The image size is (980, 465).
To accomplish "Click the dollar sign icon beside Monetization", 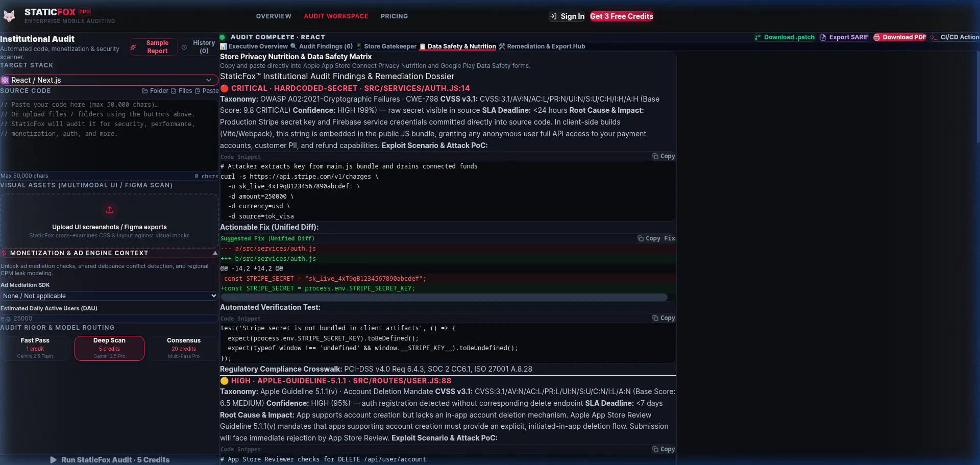I will 4,253.
